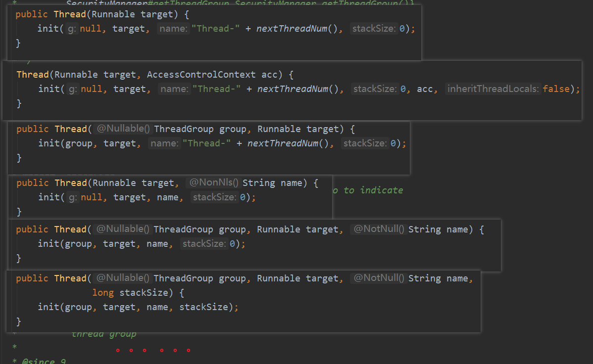Click the "long" keyword before stackSize

tap(103, 293)
